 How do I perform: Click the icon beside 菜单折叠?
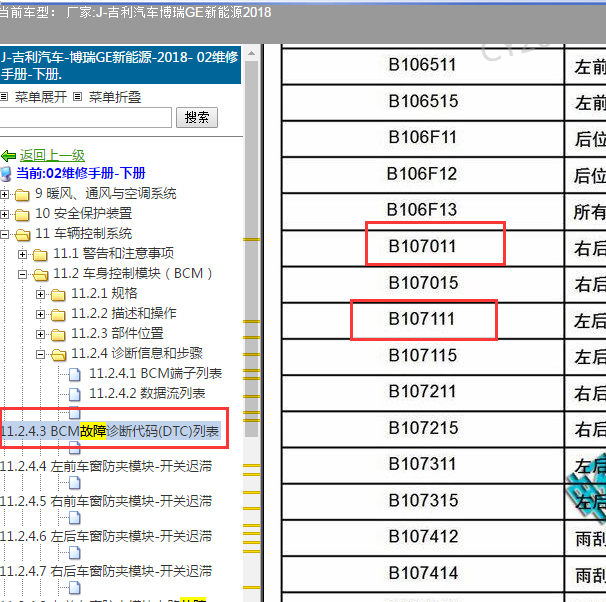coord(78,96)
